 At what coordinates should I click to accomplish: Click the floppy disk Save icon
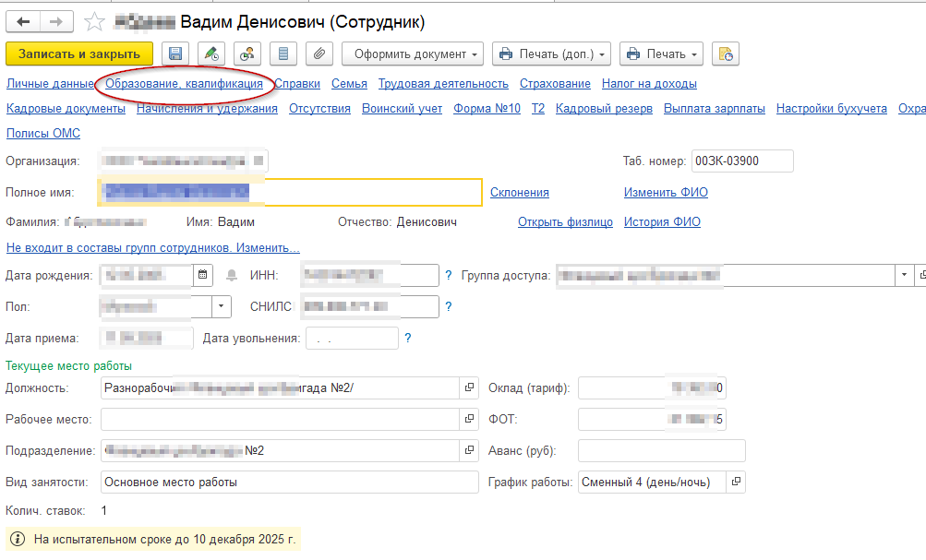click(175, 54)
